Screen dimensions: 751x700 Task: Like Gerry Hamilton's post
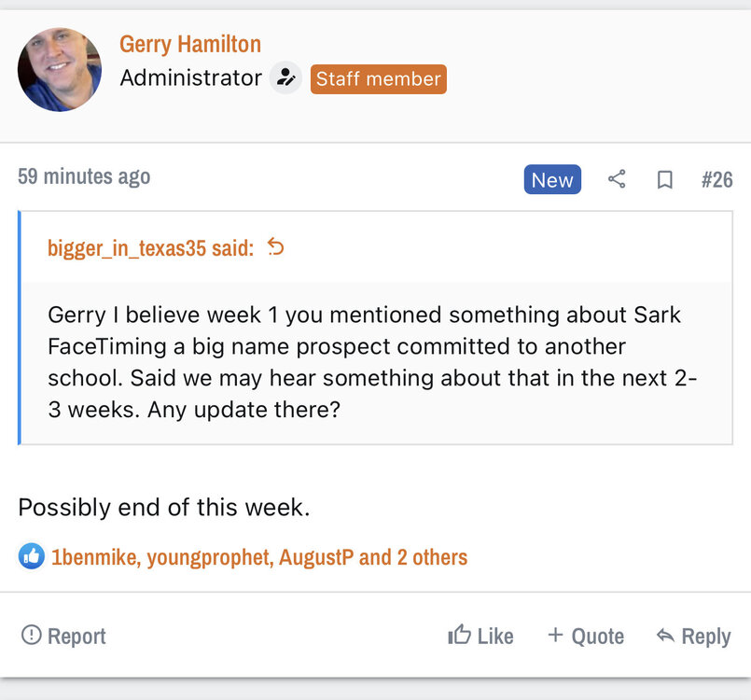pos(481,636)
